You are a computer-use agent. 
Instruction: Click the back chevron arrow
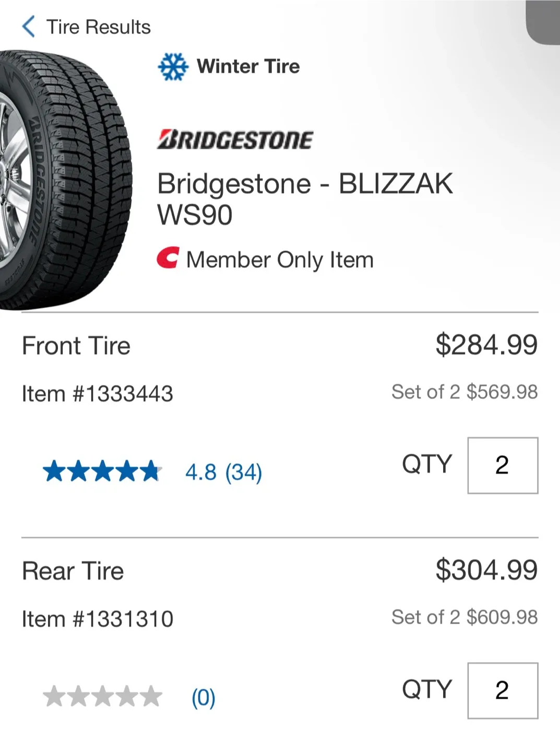tap(29, 26)
